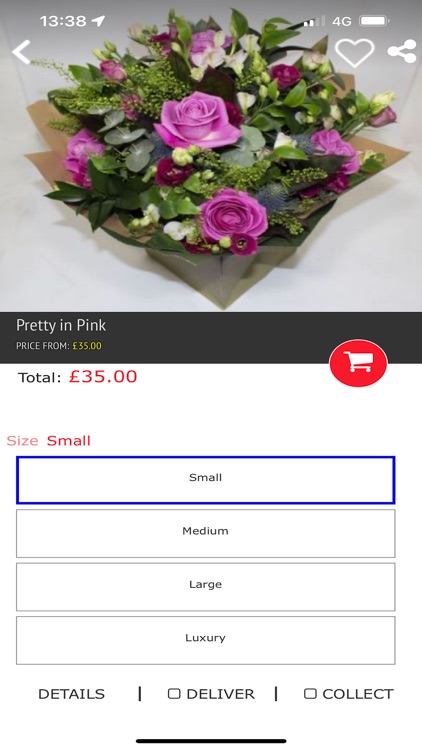Tap the Pretty in Pink title
The width and height of the screenshot is (422, 750).
pyautogui.click(x=61, y=325)
